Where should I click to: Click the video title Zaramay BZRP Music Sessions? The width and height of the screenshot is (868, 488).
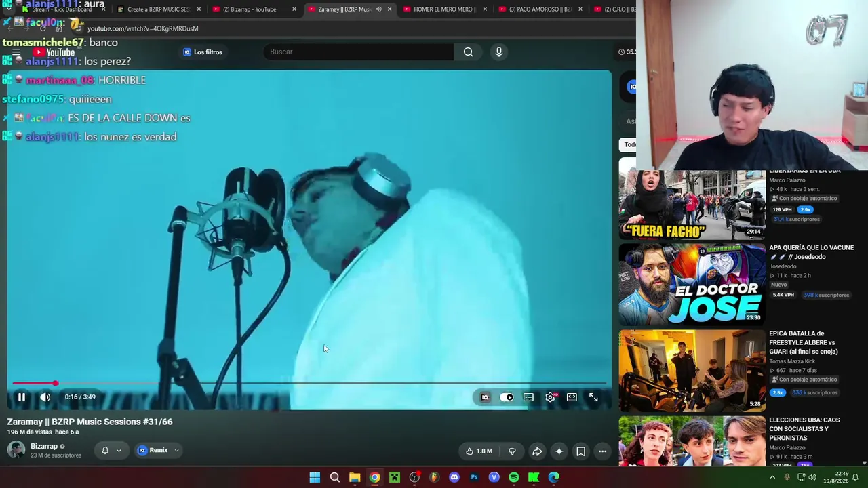tap(90, 422)
